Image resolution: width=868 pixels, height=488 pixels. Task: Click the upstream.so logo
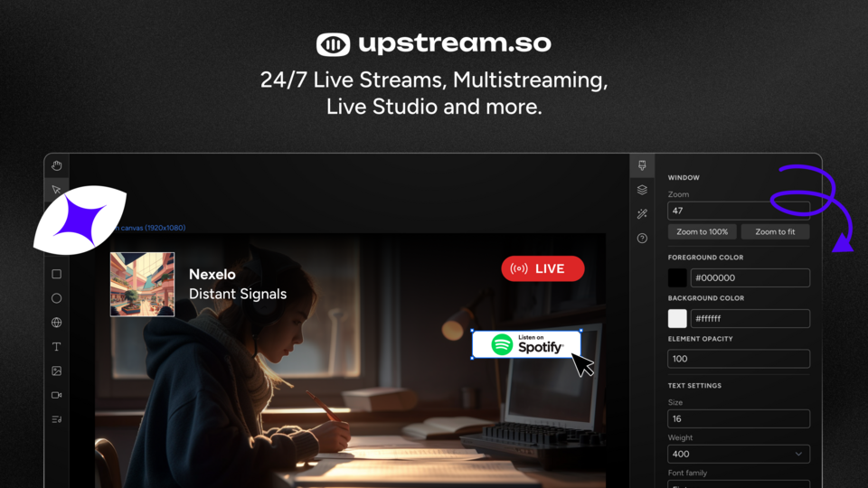[433, 44]
